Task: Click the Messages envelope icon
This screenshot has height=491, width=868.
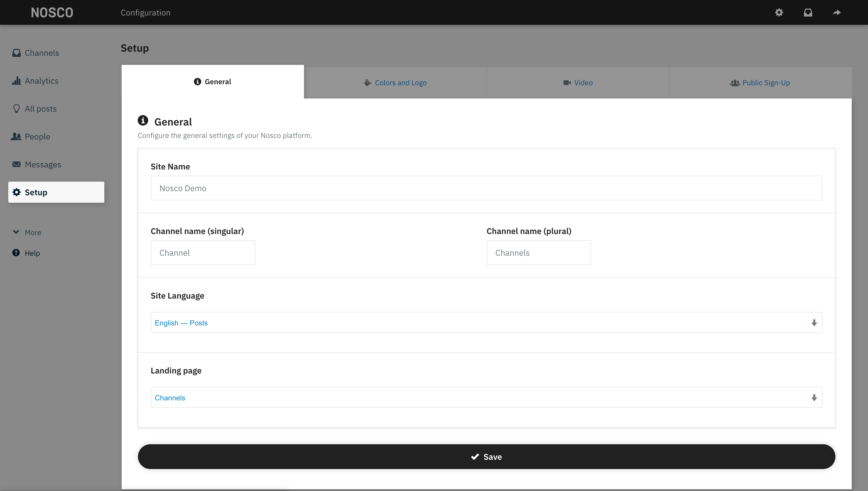Action: pos(16,165)
